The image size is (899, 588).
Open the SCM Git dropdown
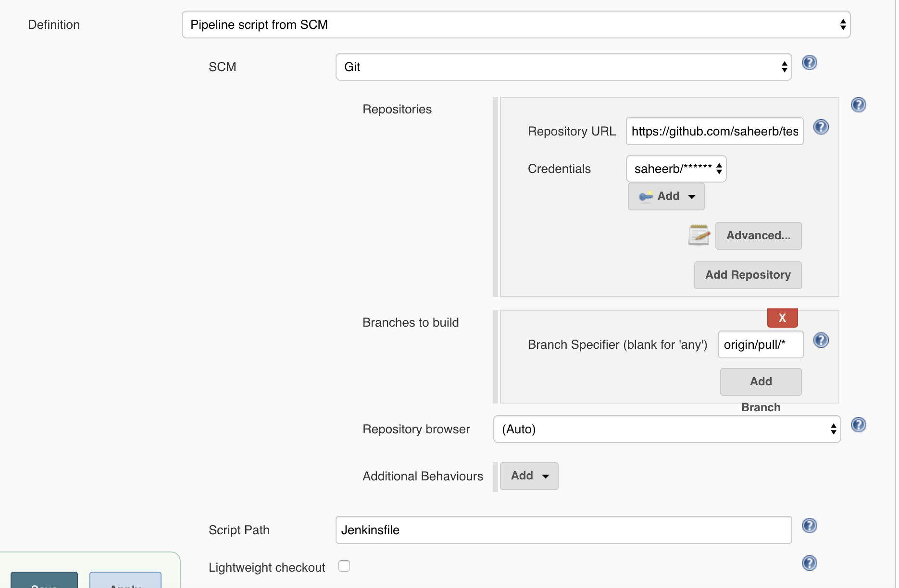coord(563,67)
